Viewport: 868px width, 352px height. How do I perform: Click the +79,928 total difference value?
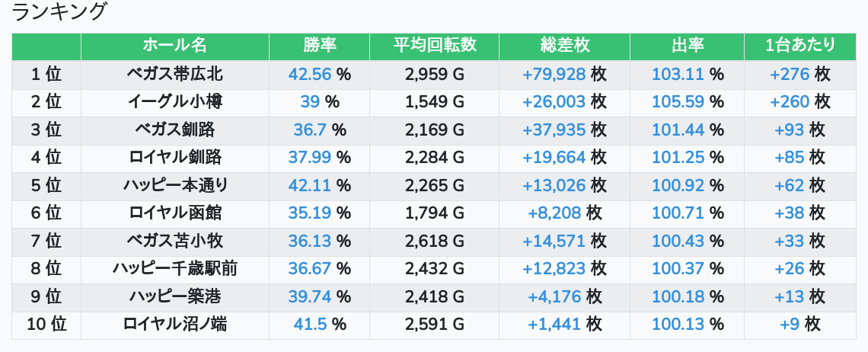click(x=554, y=75)
